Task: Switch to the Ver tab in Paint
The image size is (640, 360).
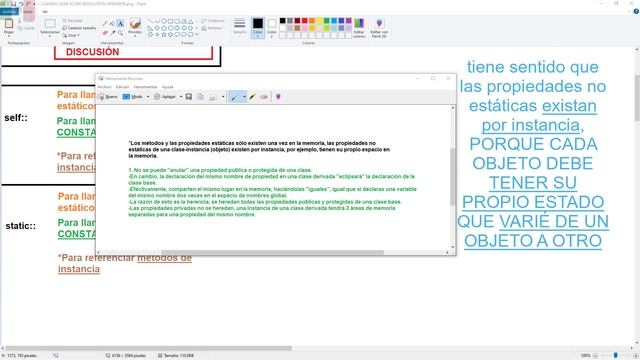Action: pyautogui.click(x=45, y=12)
